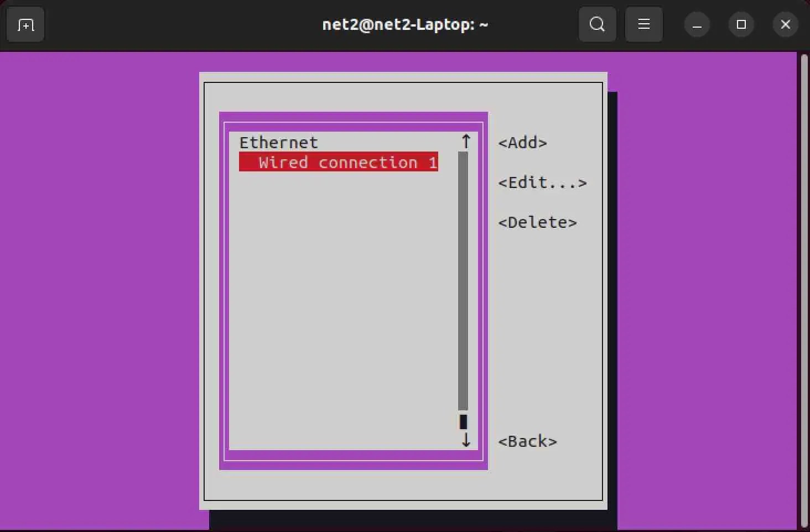Viewport: 810px width, 532px height.
Task: Click the terminal title net2@net2-Laptop
Action: (405, 24)
